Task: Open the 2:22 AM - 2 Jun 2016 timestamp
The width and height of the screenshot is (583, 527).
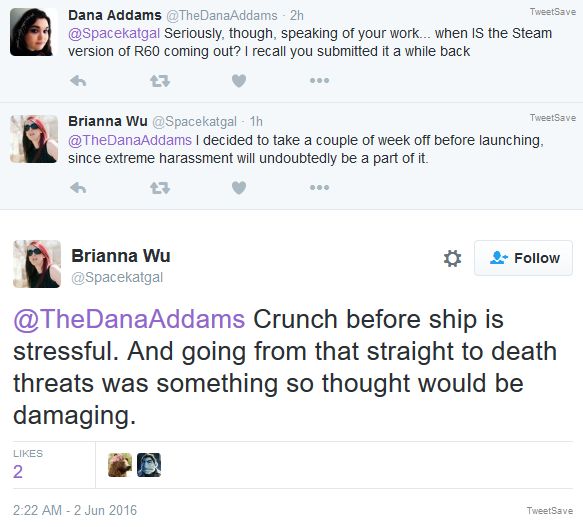Action: 75,510
